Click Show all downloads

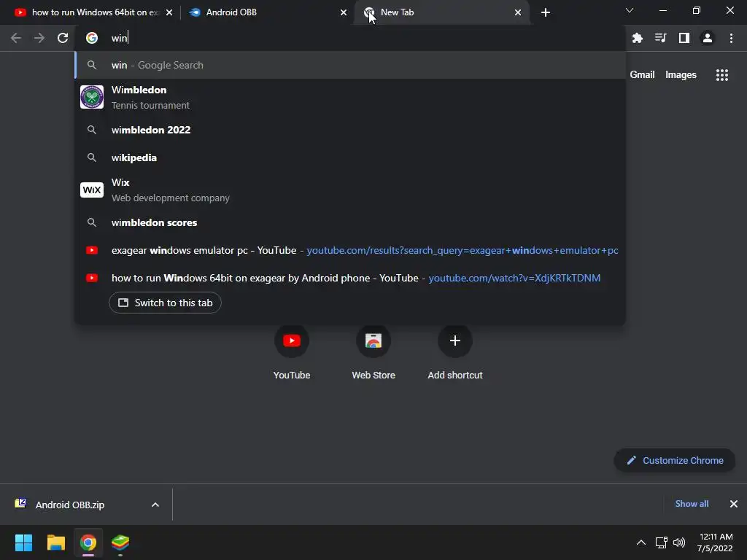pyautogui.click(x=692, y=504)
